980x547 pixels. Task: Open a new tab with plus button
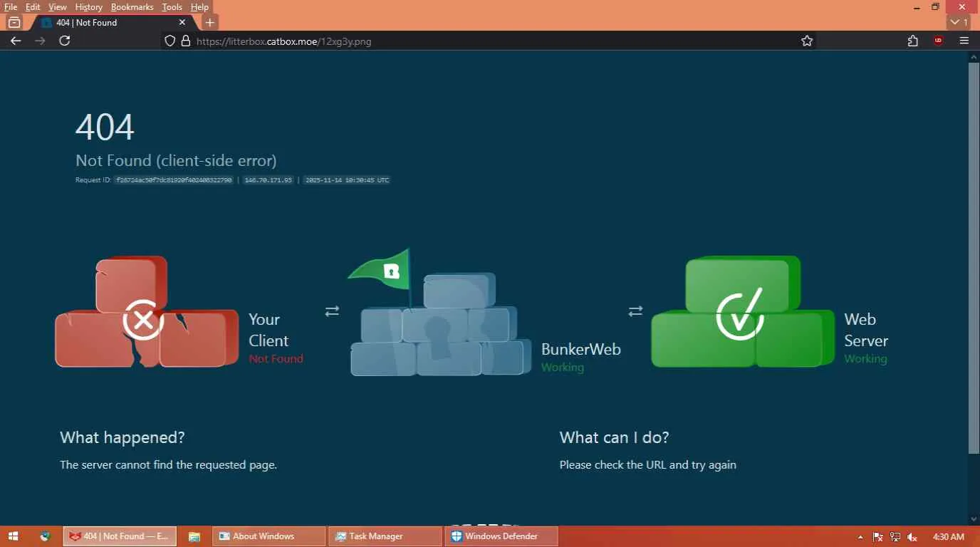click(209, 22)
